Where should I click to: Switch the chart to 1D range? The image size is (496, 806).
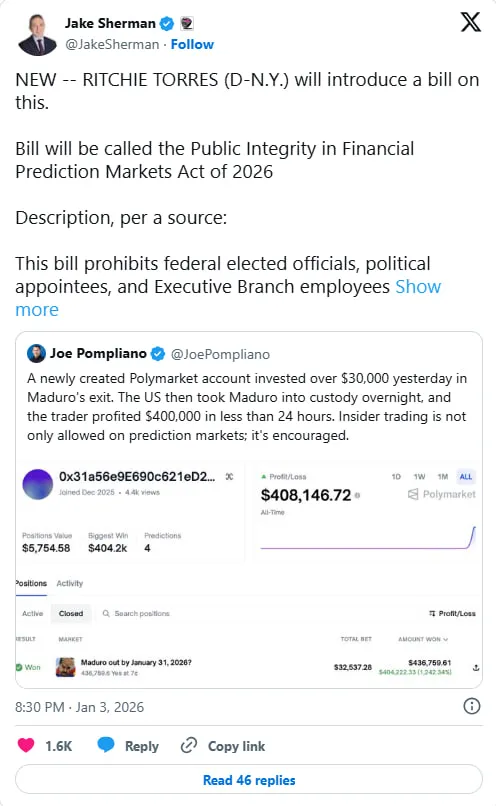pos(396,477)
